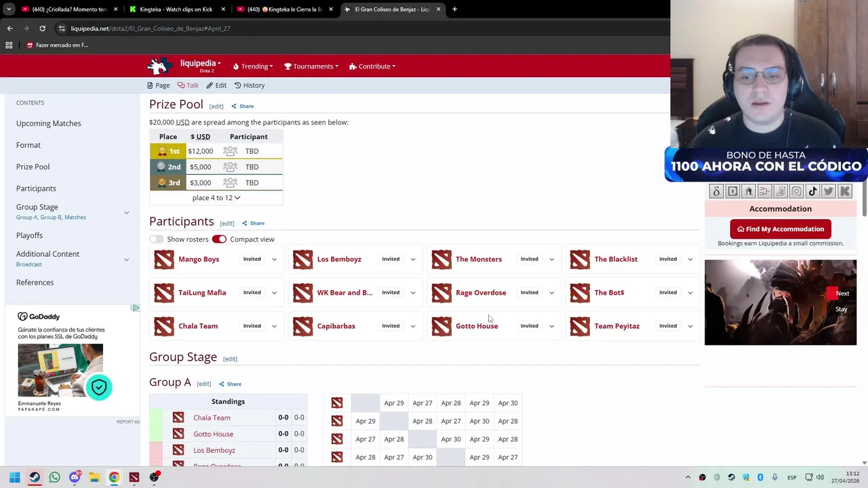Click Share next to Participants heading
The width and height of the screenshot is (868, 488).
pos(253,223)
